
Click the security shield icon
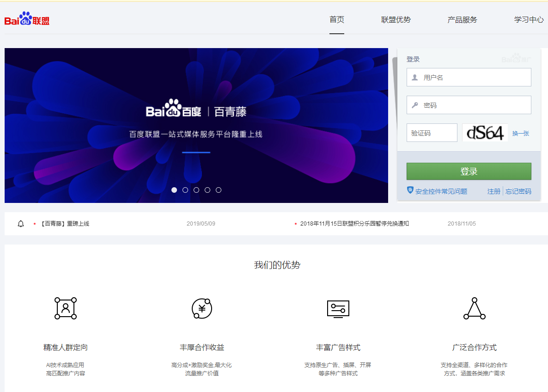coord(410,190)
